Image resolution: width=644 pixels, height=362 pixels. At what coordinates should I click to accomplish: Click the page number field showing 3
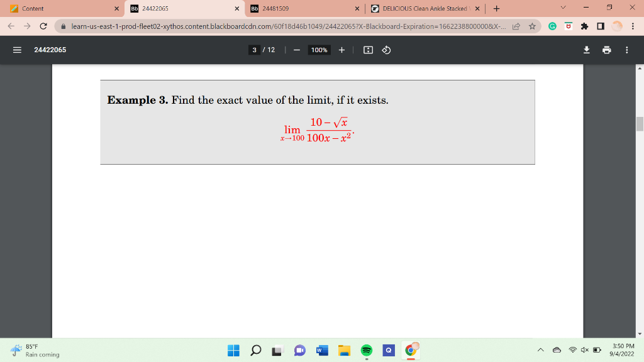coord(253,49)
